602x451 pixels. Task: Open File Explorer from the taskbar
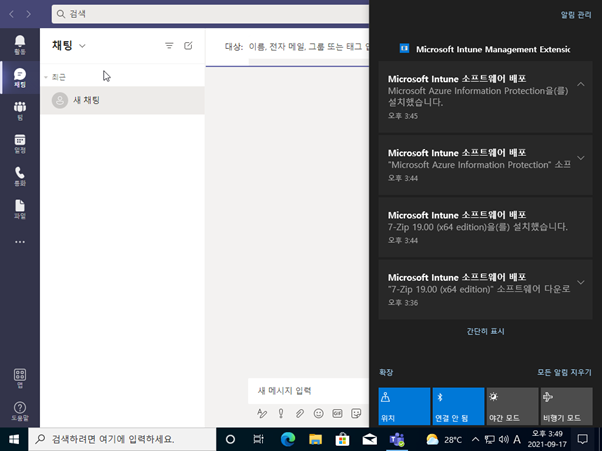[315, 439]
